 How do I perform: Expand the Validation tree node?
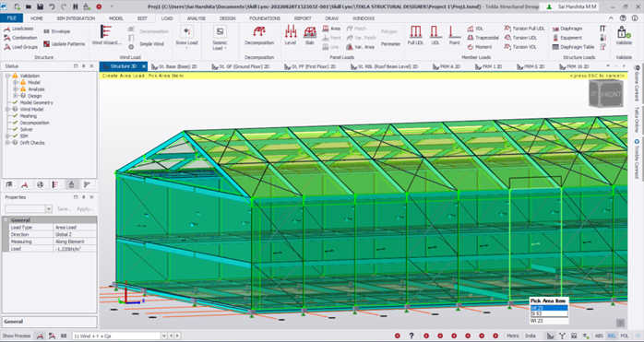click(x=7, y=76)
